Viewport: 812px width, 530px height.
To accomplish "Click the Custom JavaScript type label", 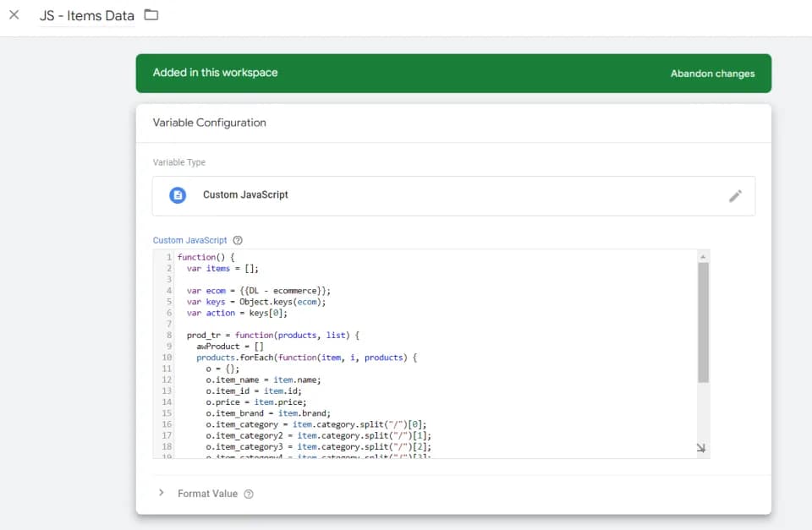I will [x=245, y=194].
